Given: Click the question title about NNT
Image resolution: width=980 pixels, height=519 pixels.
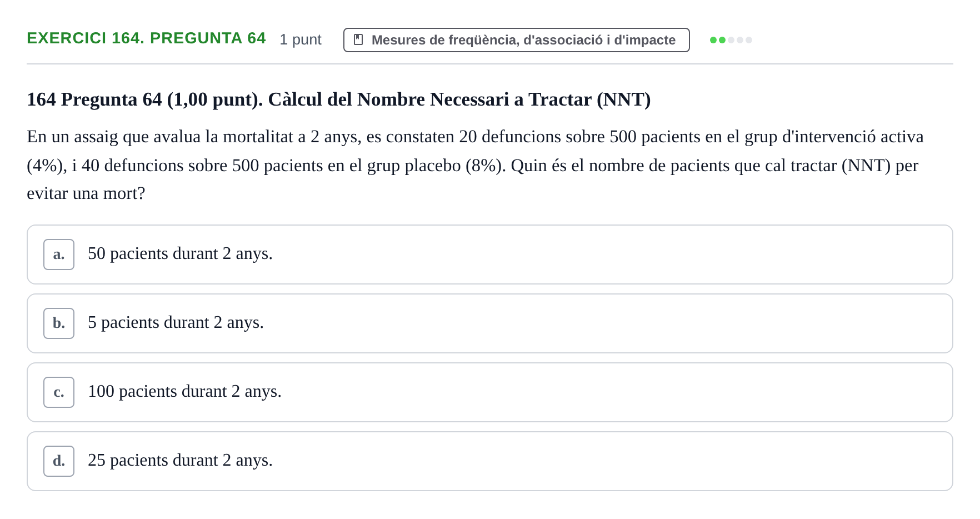Looking at the screenshot, I should point(339,99).
